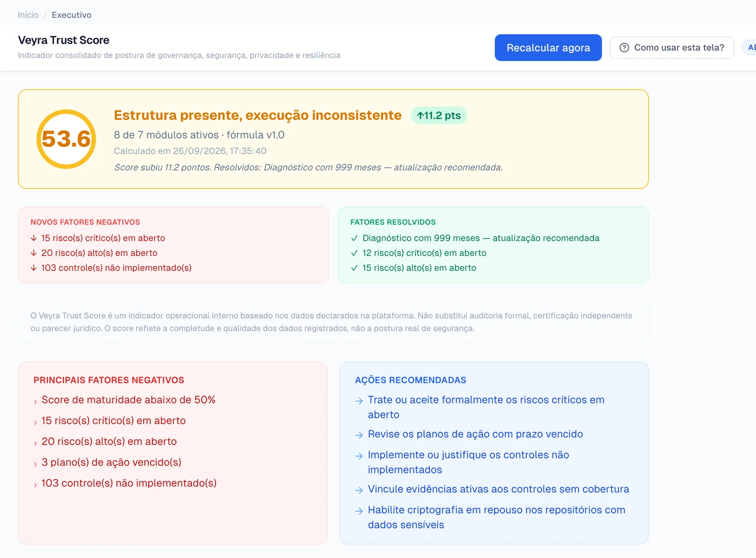Click the chevron beside 'Score de maturidade abaixo de 50%'

pyautogui.click(x=35, y=402)
